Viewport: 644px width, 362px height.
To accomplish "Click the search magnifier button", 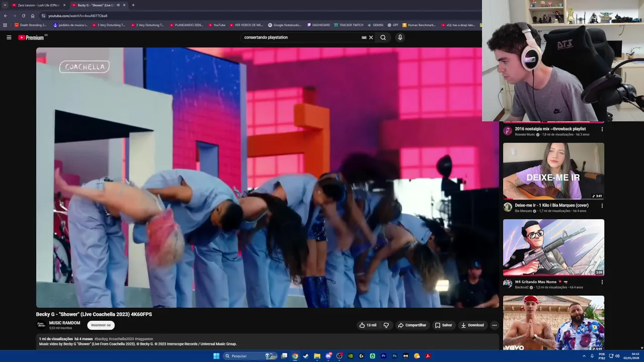I will tap(383, 37).
